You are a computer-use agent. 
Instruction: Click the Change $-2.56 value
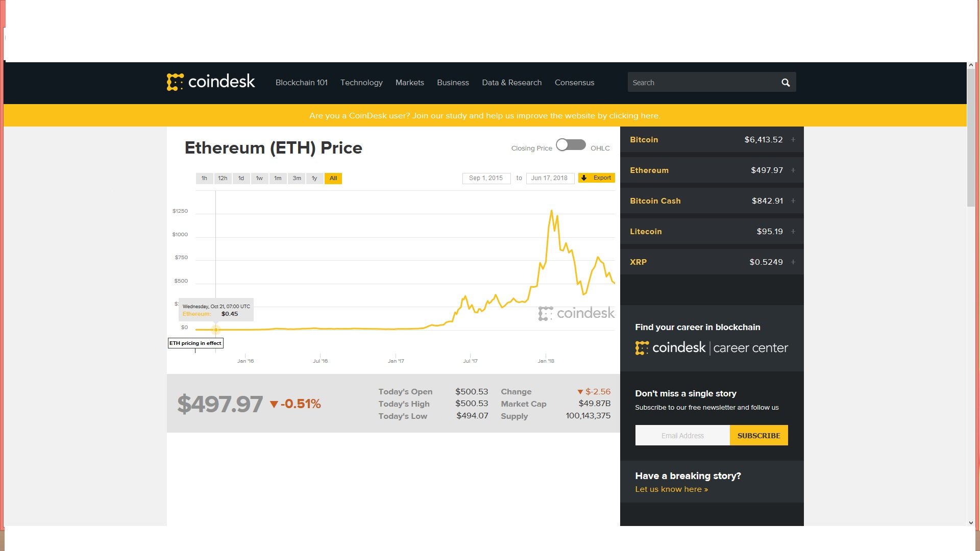[x=594, y=392]
